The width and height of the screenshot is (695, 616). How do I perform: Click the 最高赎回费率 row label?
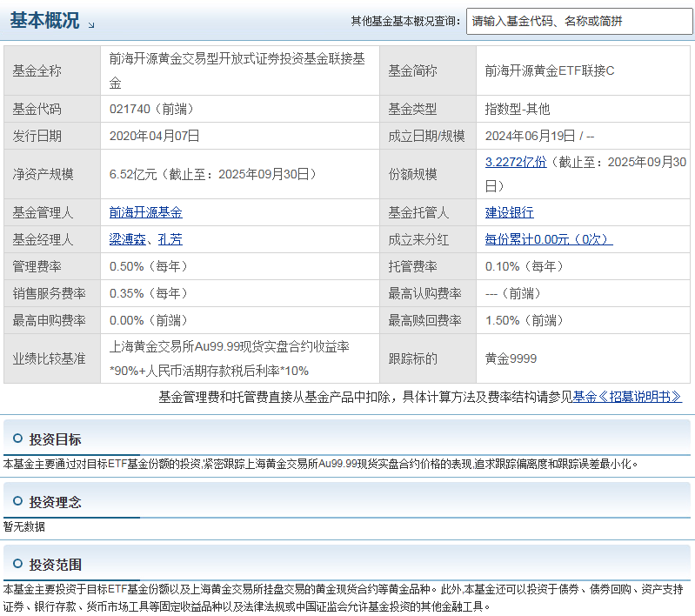(425, 321)
